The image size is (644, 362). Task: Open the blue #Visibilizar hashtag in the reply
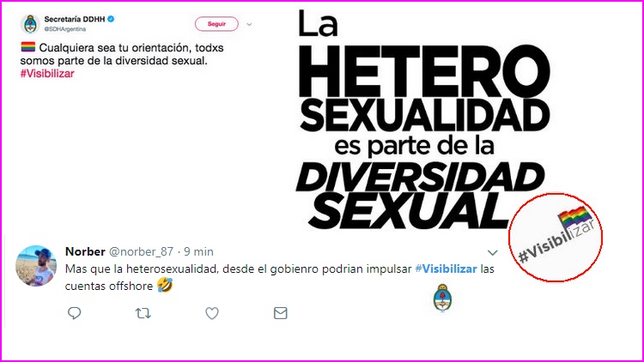point(446,268)
